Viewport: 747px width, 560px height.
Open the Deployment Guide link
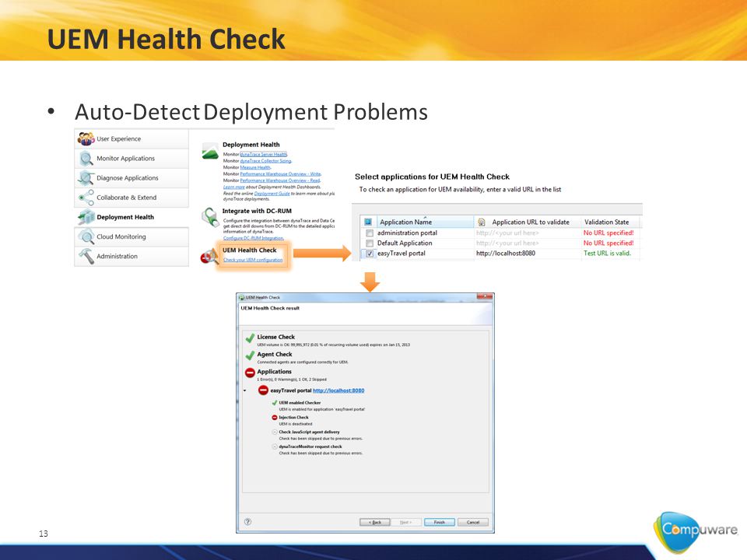(272, 194)
